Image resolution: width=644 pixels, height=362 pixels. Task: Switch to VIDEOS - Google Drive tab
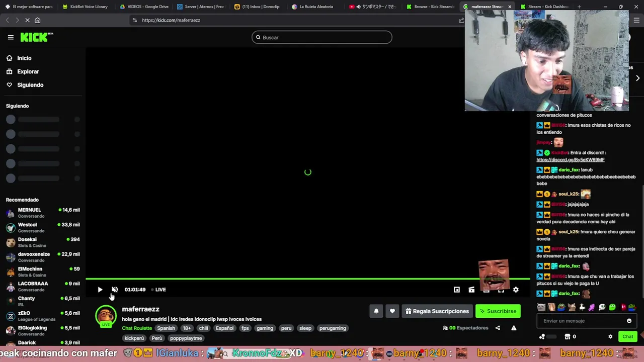coord(144,7)
